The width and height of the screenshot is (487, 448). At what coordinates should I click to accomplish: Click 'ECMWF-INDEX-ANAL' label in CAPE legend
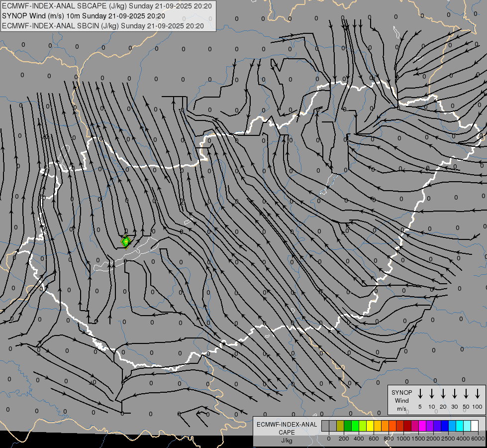coord(287,425)
